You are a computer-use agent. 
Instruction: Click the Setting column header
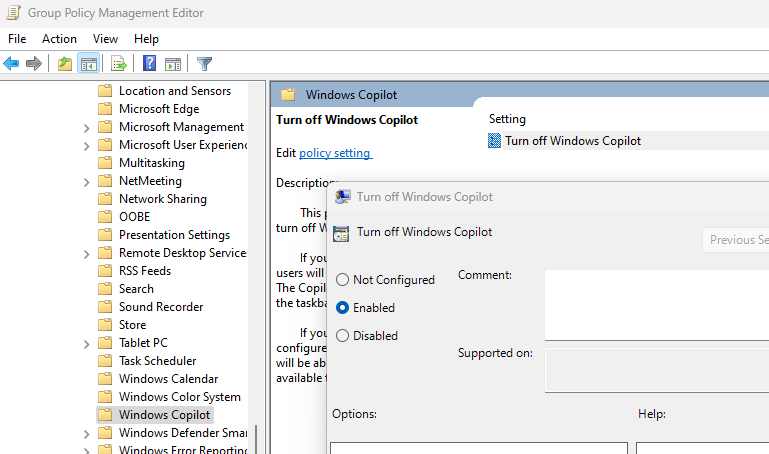tap(507, 119)
